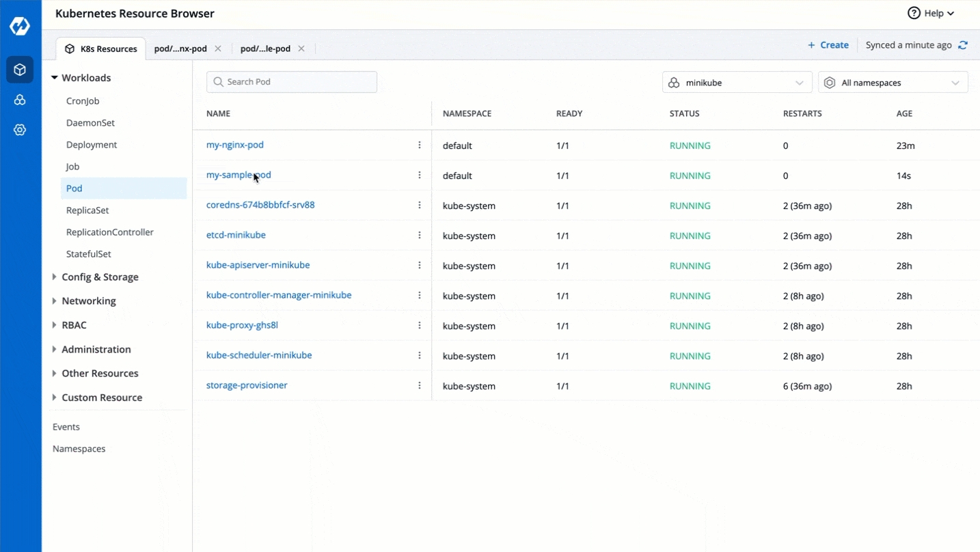The width and height of the screenshot is (980, 552).
Task: Open global settings gear in sidebar
Action: click(20, 130)
